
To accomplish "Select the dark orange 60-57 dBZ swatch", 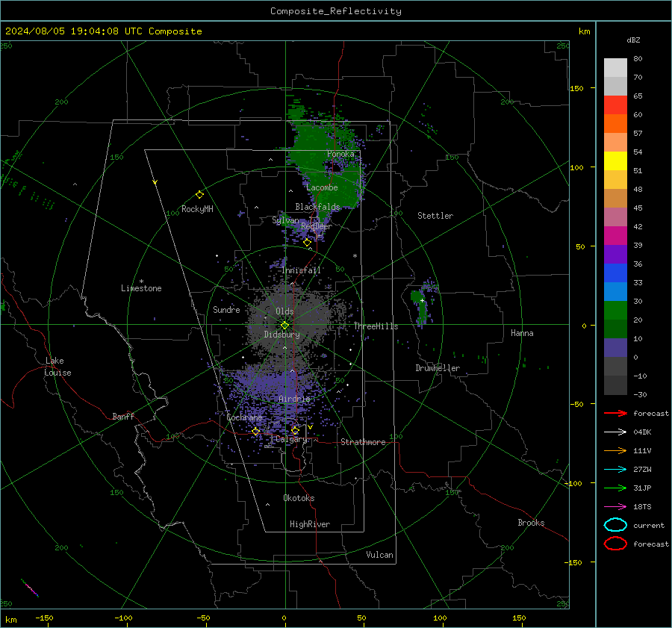I will pyautogui.click(x=615, y=124).
